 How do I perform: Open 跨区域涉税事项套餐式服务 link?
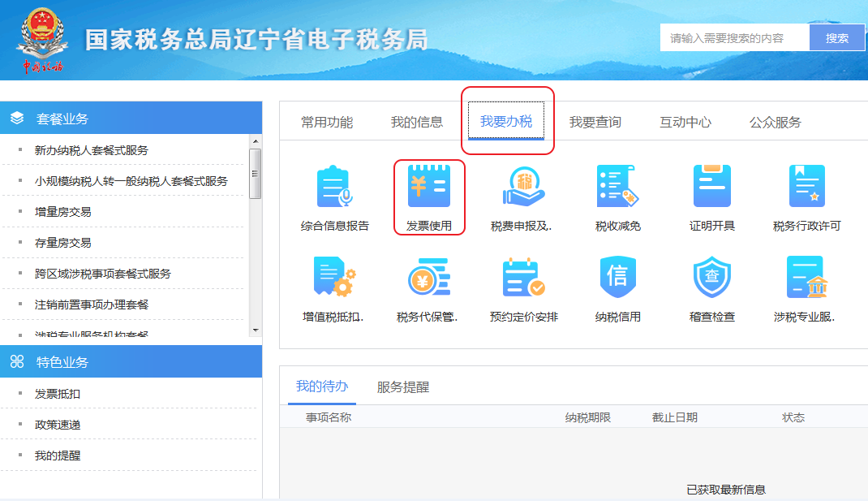click(103, 274)
